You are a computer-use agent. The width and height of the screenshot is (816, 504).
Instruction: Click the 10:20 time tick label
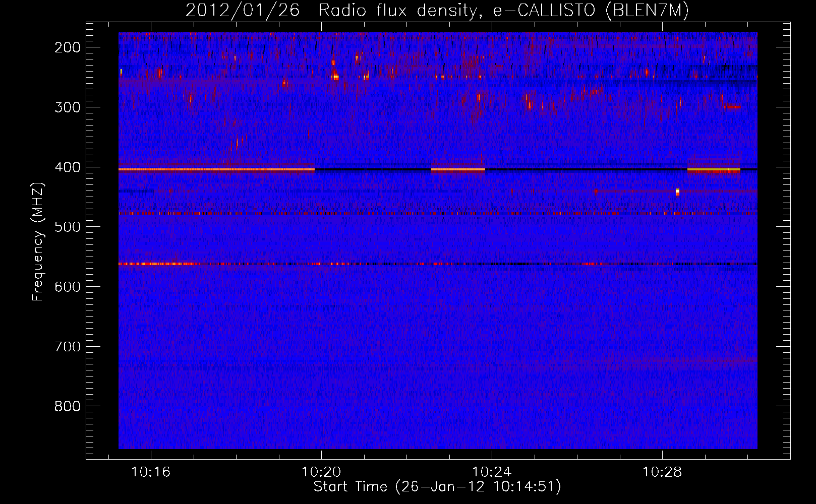(x=321, y=472)
